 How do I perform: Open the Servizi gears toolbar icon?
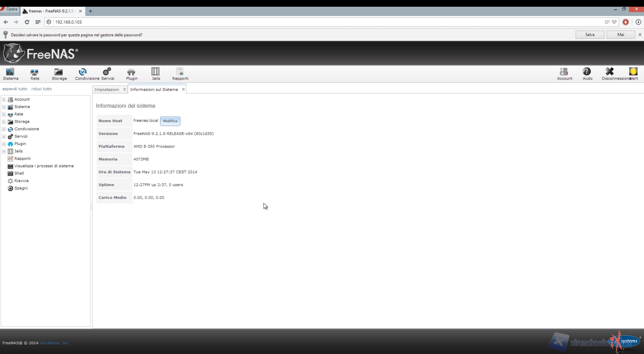point(107,74)
